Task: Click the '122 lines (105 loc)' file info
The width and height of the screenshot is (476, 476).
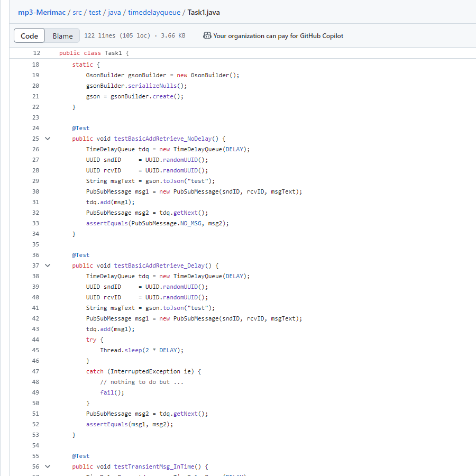Action: click(134, 36)
